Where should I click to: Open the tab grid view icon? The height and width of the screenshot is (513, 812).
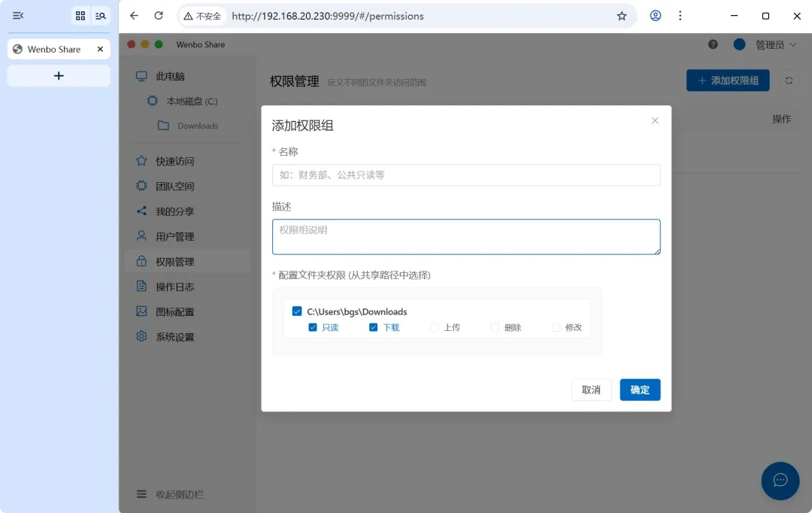[x=80, y=16]
